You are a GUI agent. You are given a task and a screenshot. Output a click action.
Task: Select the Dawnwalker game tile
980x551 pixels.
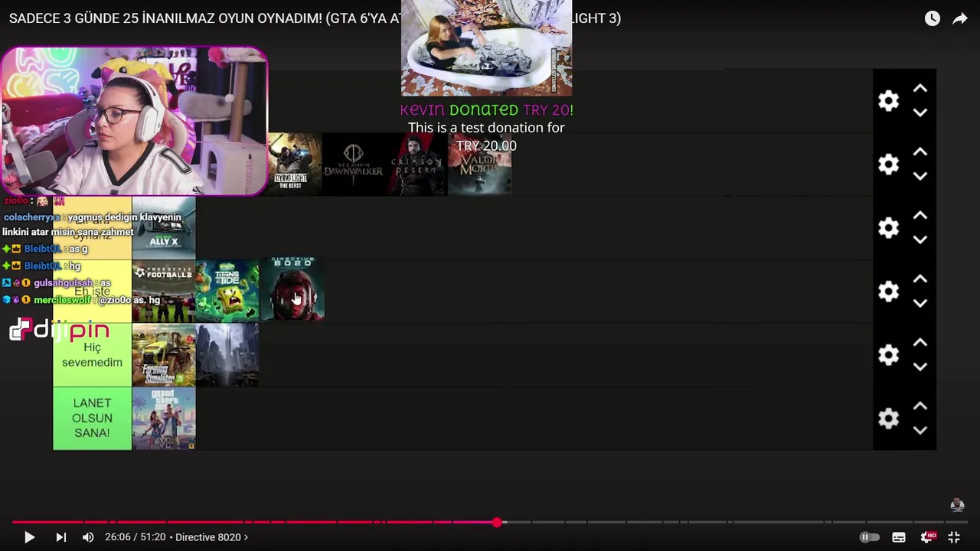point(353,165)
